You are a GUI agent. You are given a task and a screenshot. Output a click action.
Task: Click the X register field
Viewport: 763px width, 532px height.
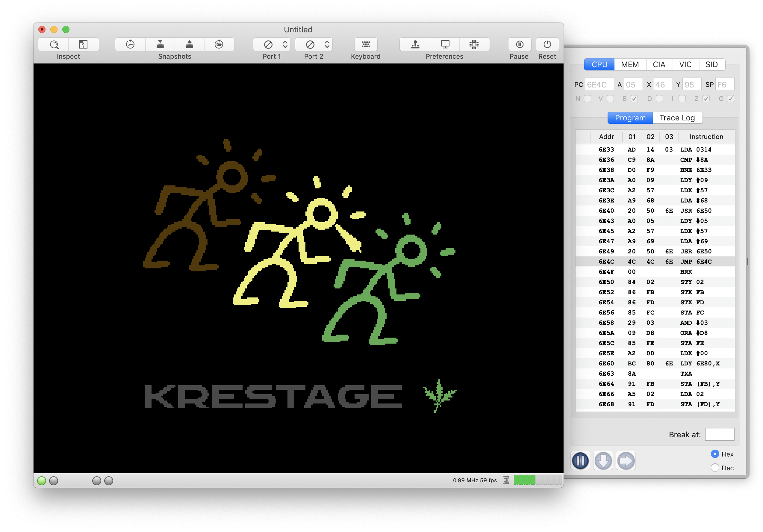point(662,84)
